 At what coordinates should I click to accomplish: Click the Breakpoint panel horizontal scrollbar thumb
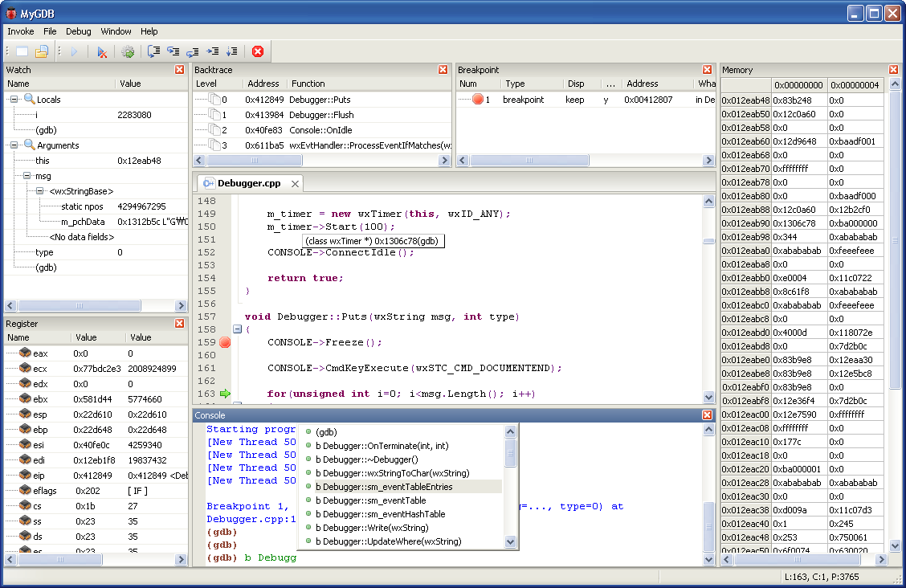[x=528, y=160]
